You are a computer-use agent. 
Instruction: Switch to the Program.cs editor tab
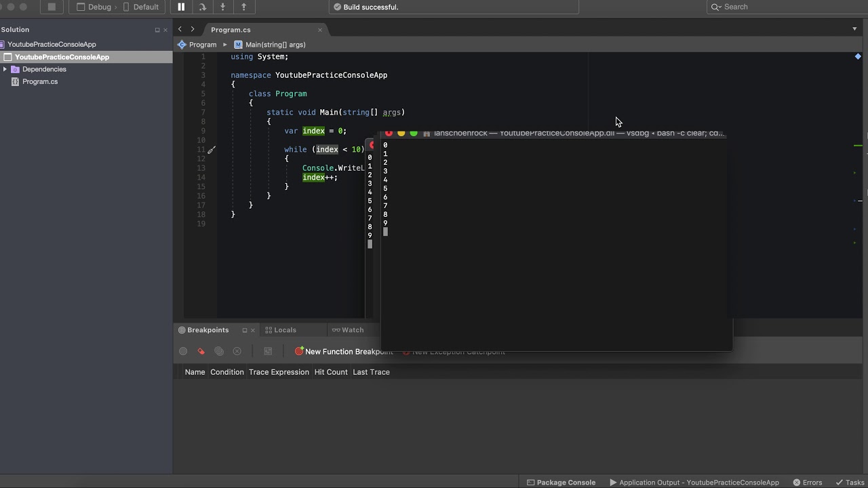[x=231, y=30]
